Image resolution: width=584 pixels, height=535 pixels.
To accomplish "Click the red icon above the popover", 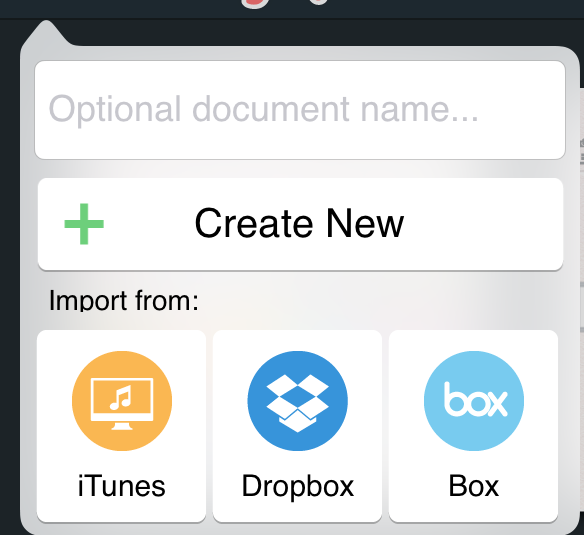I will tap(255, 3).
